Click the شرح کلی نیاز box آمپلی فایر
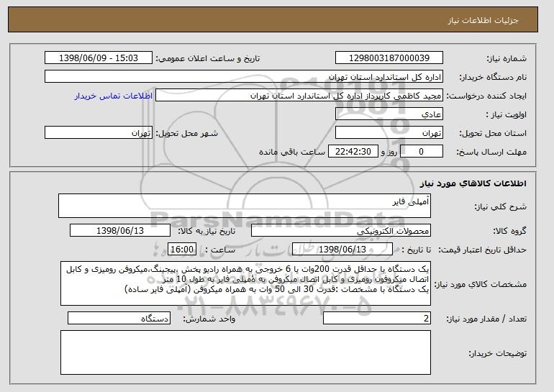Image resolution: width=554 pixels, height=392 pixels. pos(245,206)
